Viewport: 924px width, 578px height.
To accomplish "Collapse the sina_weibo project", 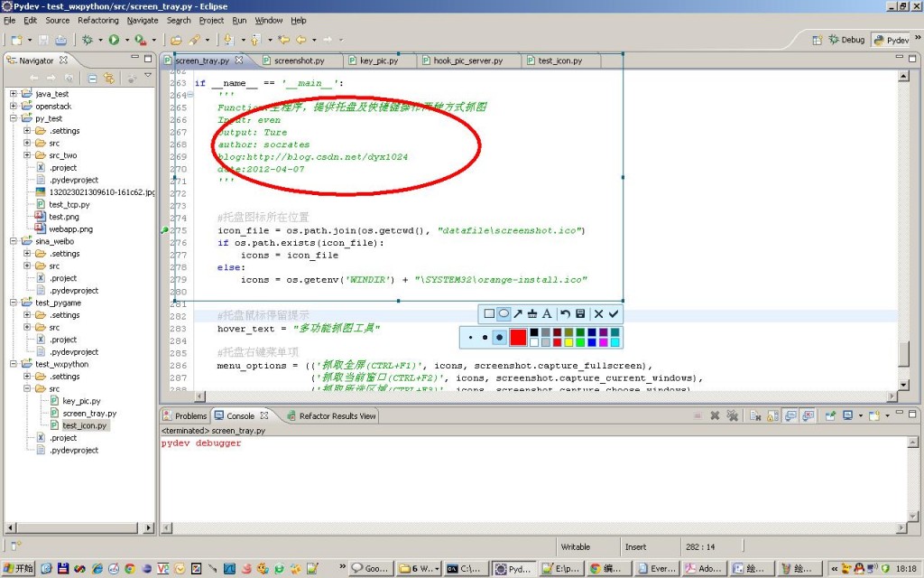I will (14, 240).
